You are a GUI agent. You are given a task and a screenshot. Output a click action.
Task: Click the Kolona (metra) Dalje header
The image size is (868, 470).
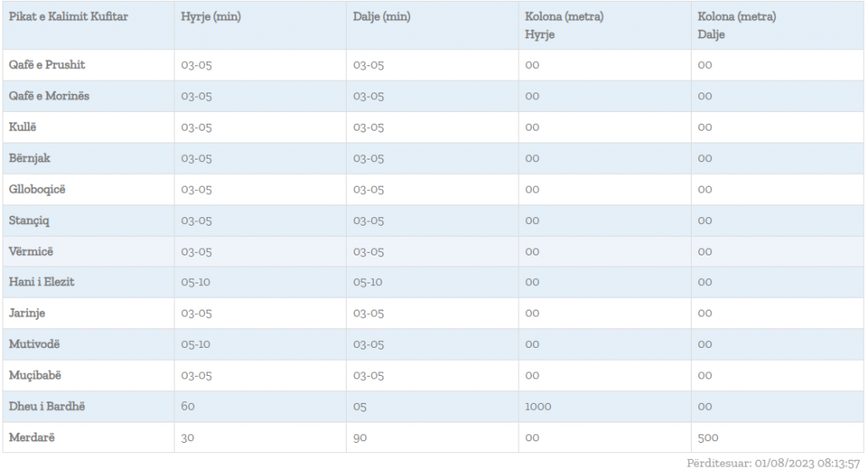coord(737,25)
